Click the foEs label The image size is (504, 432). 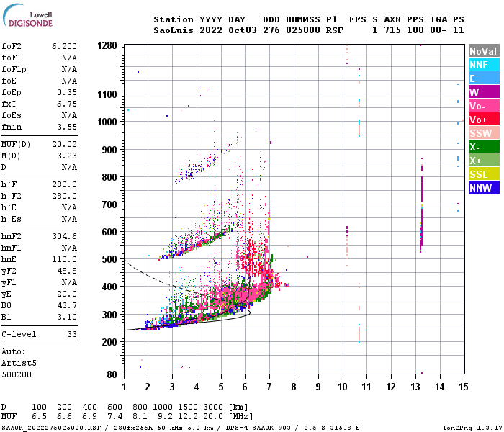pyautogui.click(x=12, y=116)
